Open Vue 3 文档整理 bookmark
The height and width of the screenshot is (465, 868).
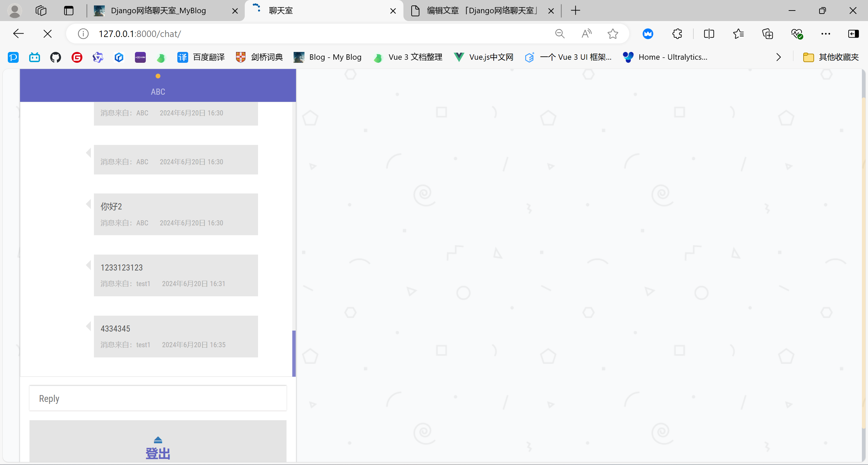click(x=408, y=57)
